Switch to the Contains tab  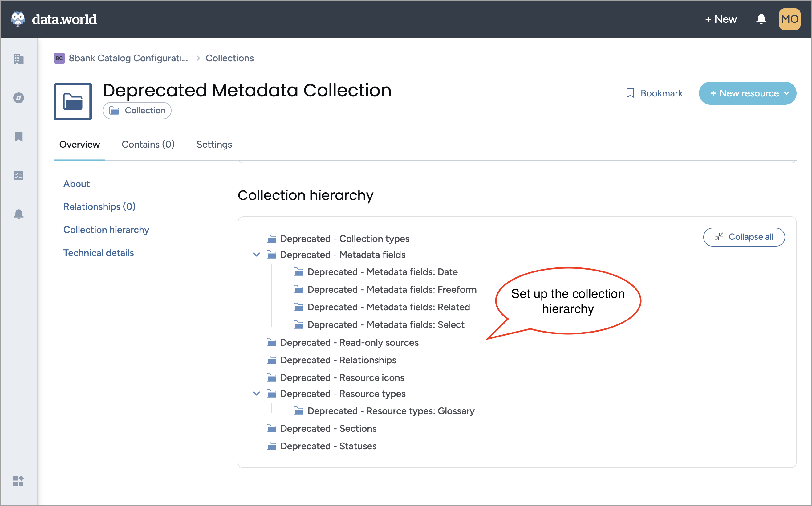click(x=147, y=145)
